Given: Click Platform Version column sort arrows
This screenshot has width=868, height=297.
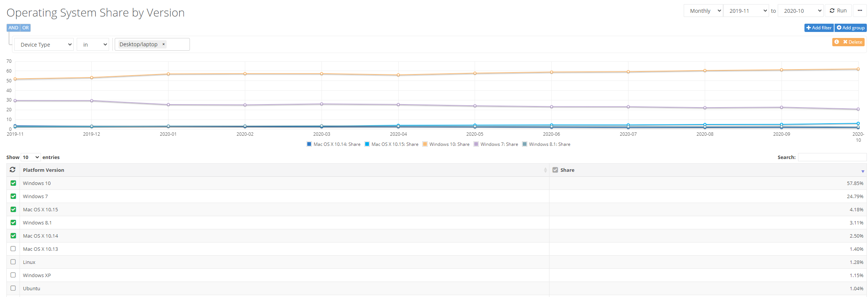Looking at the screenshot, I should point(545,170).
